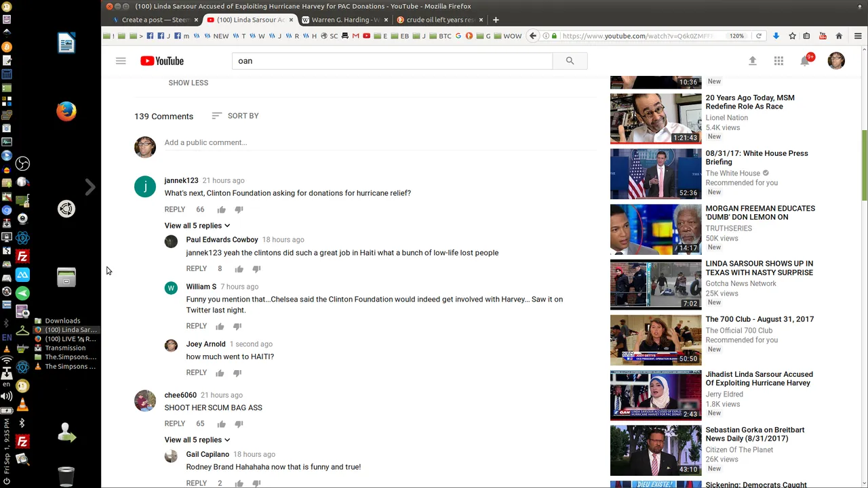Switch to the Create a post Steemit tab

[x=154, y=20]
